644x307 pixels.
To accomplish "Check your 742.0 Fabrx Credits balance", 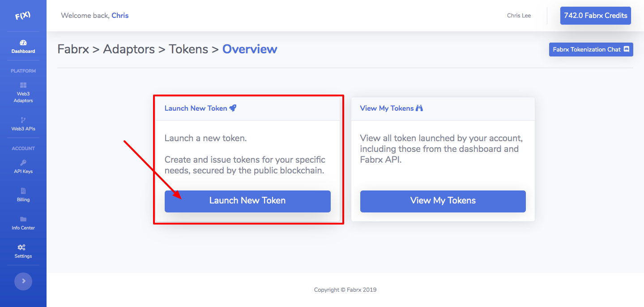I will (595, 15).
